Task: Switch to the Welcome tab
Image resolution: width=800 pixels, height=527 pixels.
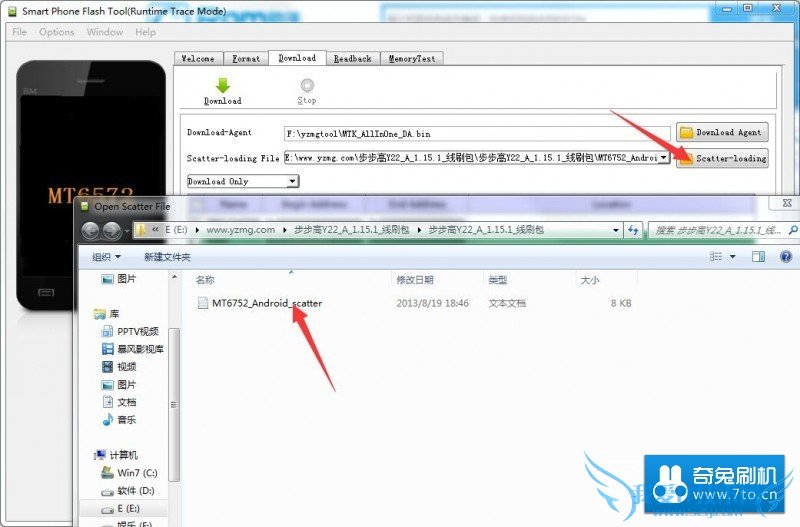Action: pyautogui.click(x=198, y=59)
